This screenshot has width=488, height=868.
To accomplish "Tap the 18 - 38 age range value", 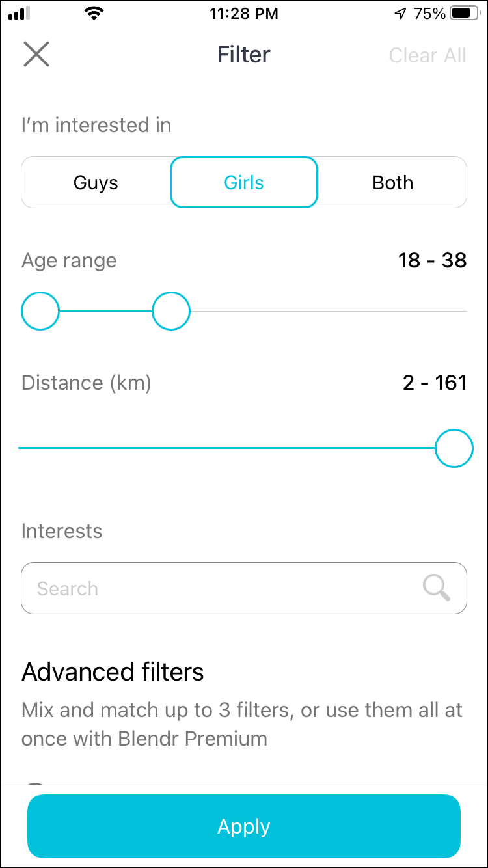I will [x=433, y=261].
